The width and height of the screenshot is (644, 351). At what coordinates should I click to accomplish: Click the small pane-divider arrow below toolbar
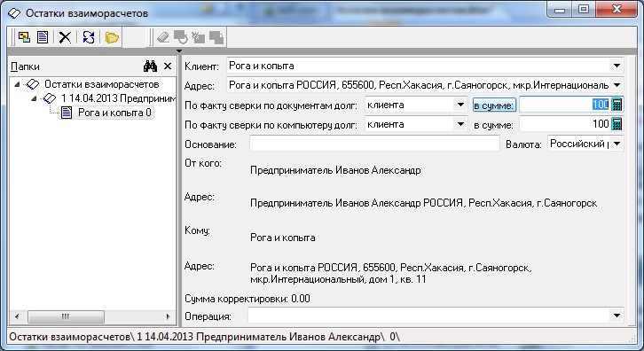(x=178, y=51)
